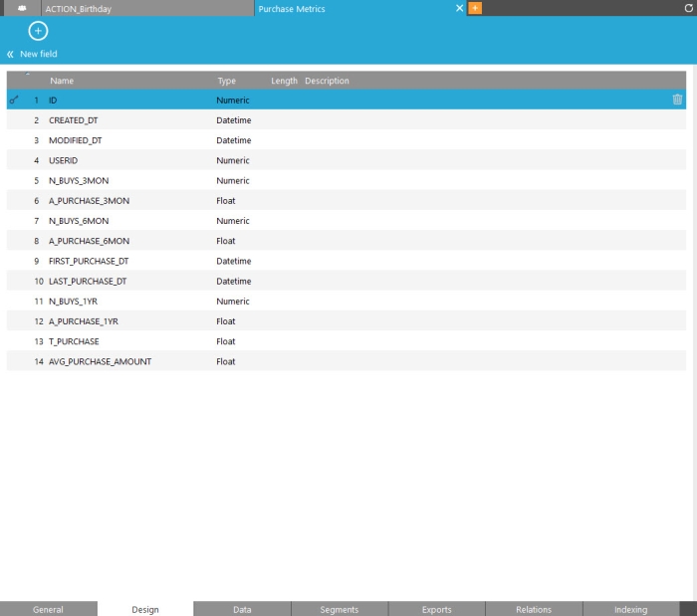The width and height of the screenshot is (697, 616).
Task: Click the primary key icon on ID row
Action: 14,101
